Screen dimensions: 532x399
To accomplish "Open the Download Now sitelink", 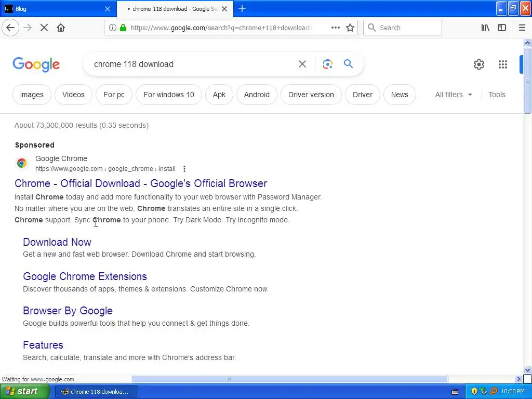I will [57, 242].
